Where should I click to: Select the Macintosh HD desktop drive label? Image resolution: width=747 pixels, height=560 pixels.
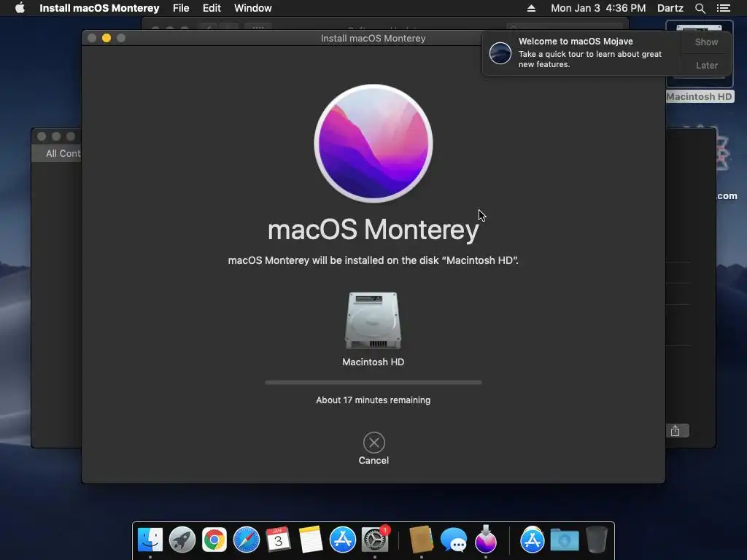pos(699,97)
